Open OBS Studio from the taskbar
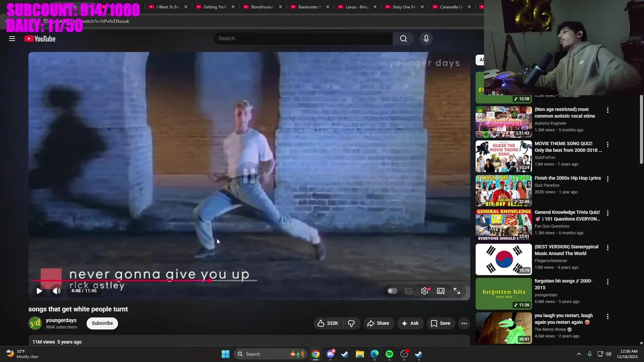Viewport: 644px width, 362px height. coord(404,354)
